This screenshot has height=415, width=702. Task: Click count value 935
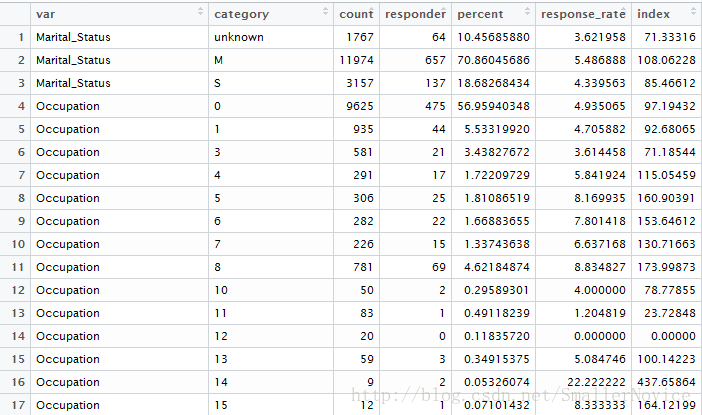[x=363, y=129]
